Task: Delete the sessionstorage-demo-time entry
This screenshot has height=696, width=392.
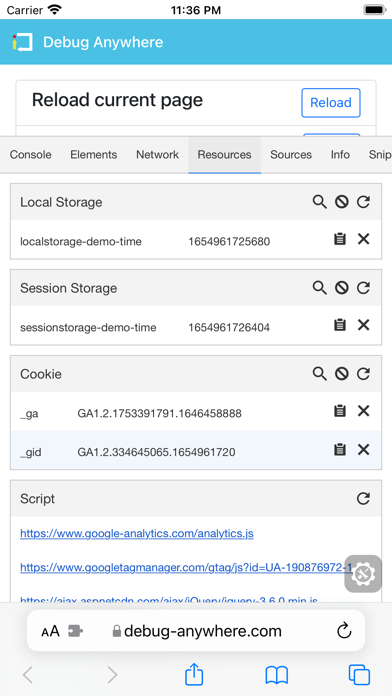Action: tap(364, 325)
